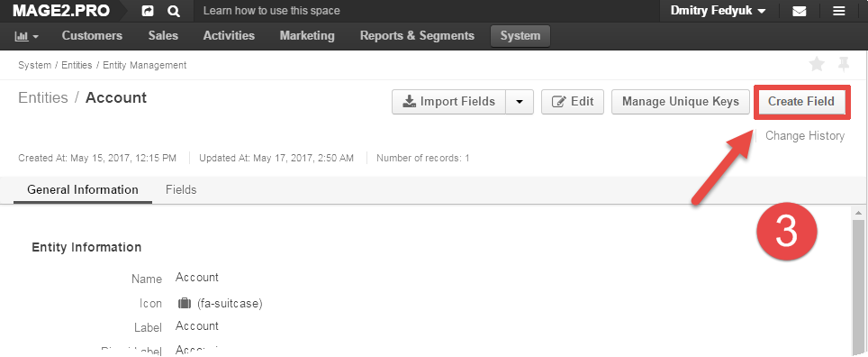
Task: Mark page as favorite with star
Action: [x=817, y=65]
